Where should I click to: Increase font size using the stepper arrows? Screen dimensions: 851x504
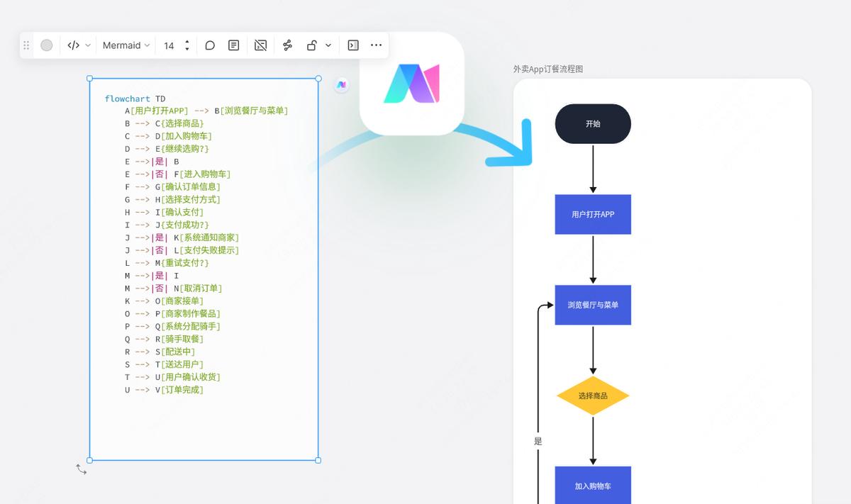tap(186, 41)
